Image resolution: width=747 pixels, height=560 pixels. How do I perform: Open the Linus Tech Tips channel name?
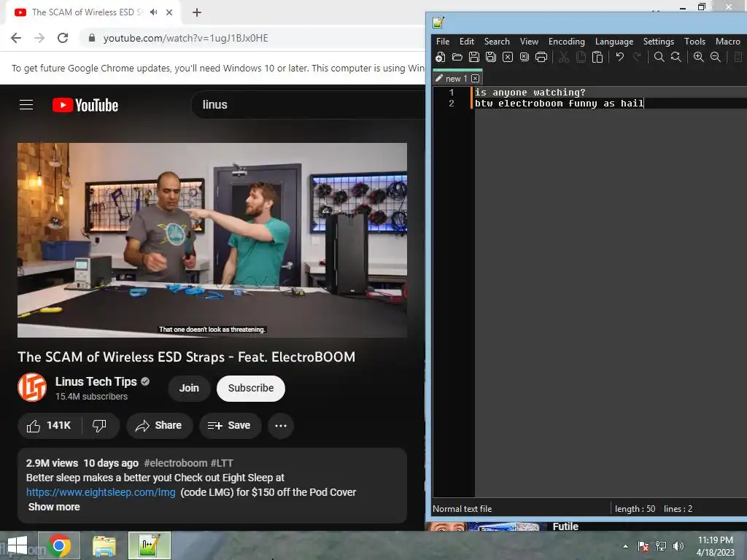(96, 381)
